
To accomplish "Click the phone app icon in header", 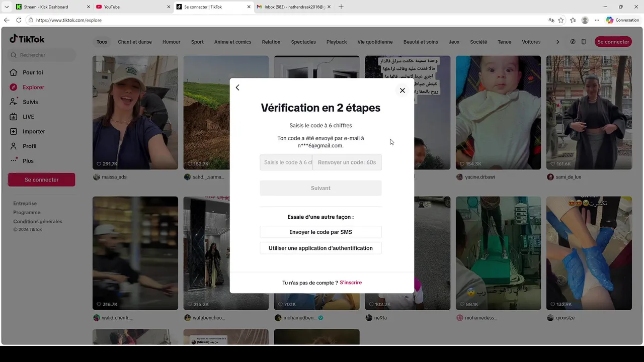I will pos(584,42).
